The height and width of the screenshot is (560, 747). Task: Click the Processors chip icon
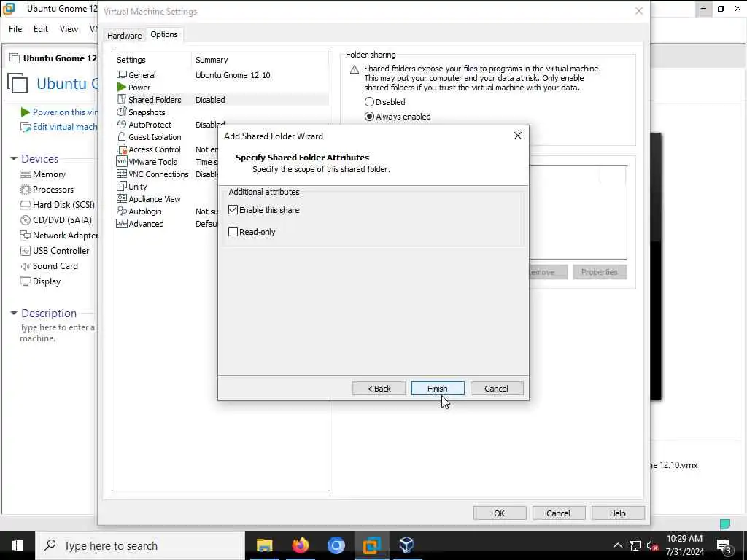[26, 190]
